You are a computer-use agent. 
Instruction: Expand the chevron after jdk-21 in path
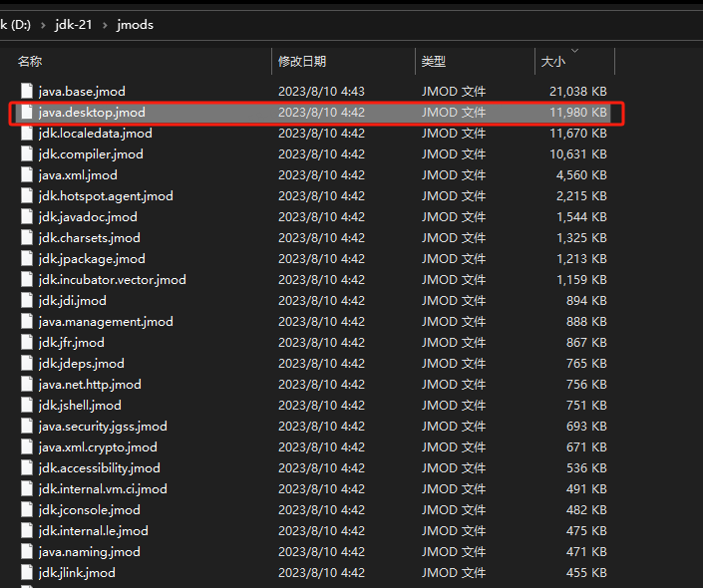pyautogui.click(x=105, y=25)
